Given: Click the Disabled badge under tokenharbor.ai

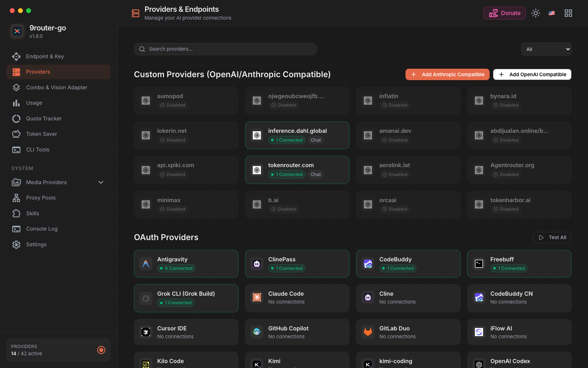Looking at the screenshot, I should click(506, 209).
